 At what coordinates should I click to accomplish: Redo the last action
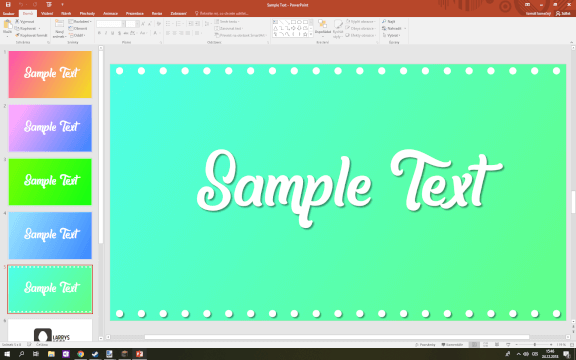(x=35, y=5)
